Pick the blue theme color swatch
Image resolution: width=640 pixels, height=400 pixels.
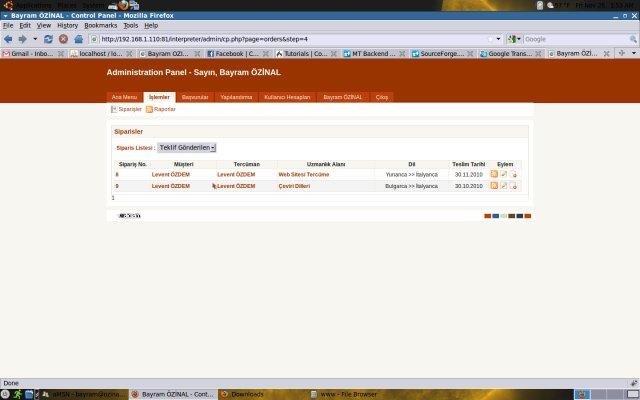[496, 216]
